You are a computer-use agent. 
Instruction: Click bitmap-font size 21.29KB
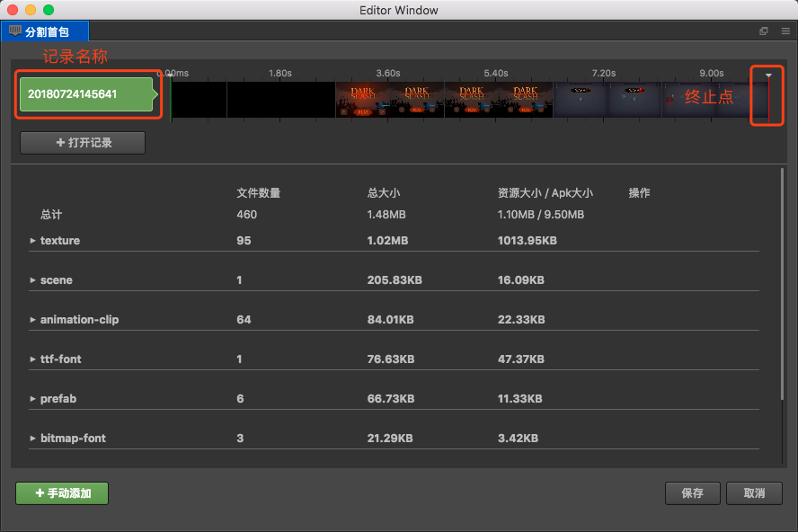click(x=390, y=438)
